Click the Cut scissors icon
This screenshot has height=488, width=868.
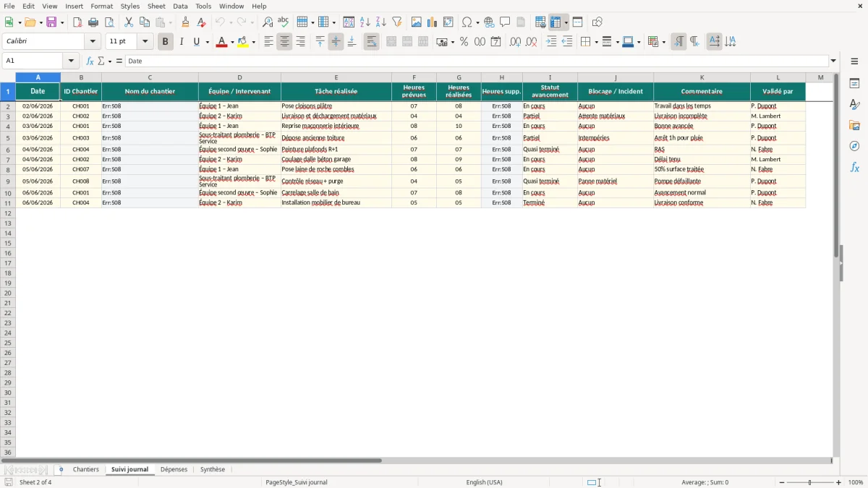129,22
